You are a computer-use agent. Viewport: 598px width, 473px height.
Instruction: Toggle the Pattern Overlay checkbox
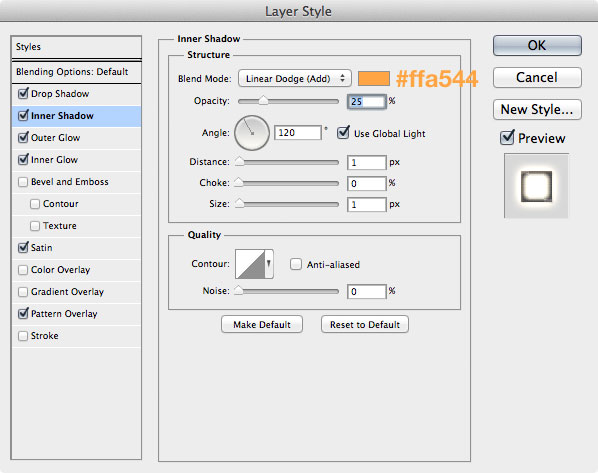coord(23,314)
